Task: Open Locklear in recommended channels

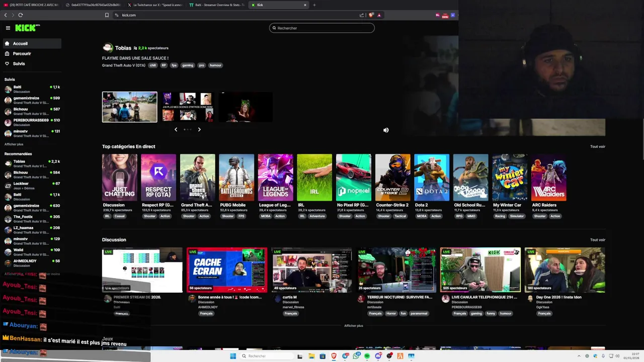Action: click(32, 186)
